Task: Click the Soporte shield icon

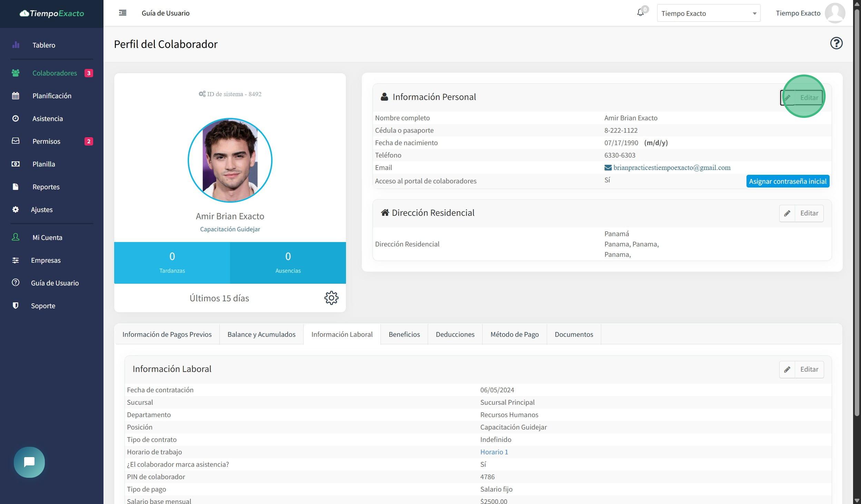Action: [16, 306]
